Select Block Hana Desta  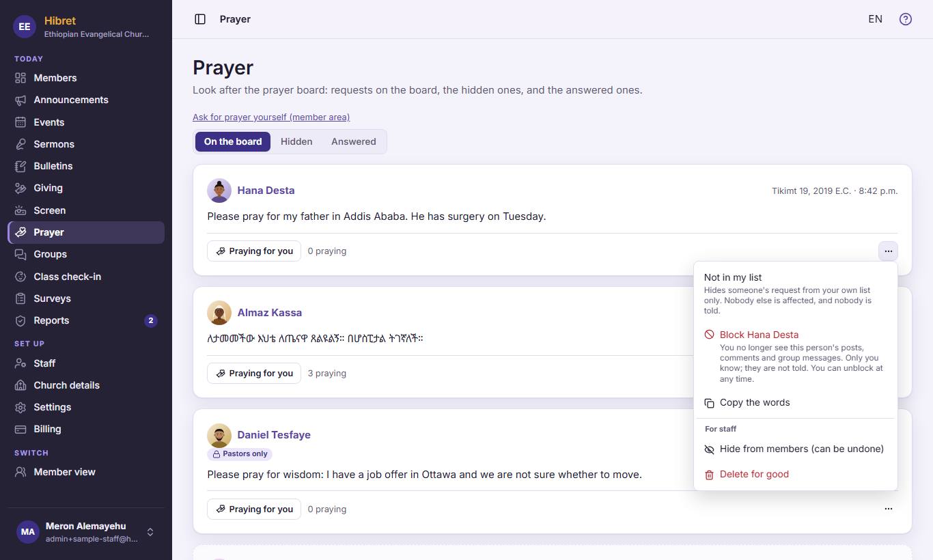point(795,356)
